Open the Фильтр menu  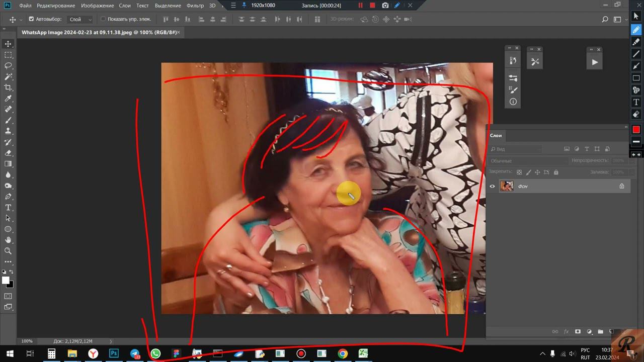195,6
